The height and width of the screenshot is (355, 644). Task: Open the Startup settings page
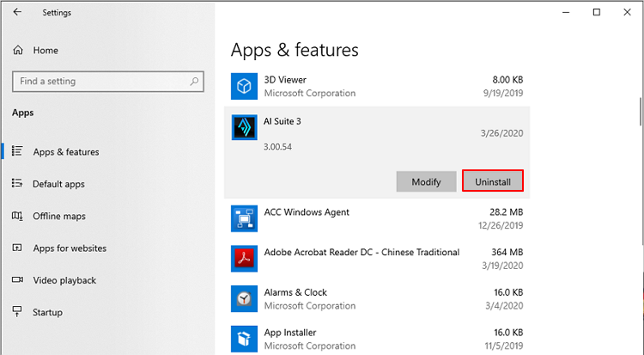tap(47, 312)
